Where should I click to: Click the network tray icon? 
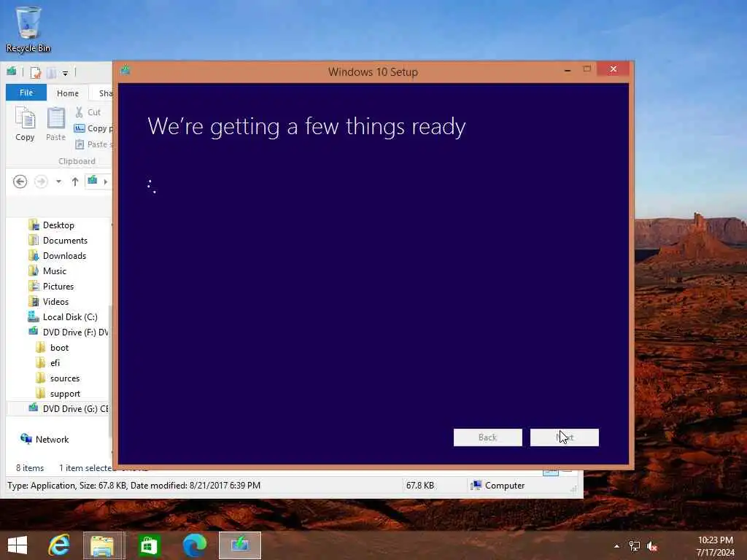tap(634, 546)
